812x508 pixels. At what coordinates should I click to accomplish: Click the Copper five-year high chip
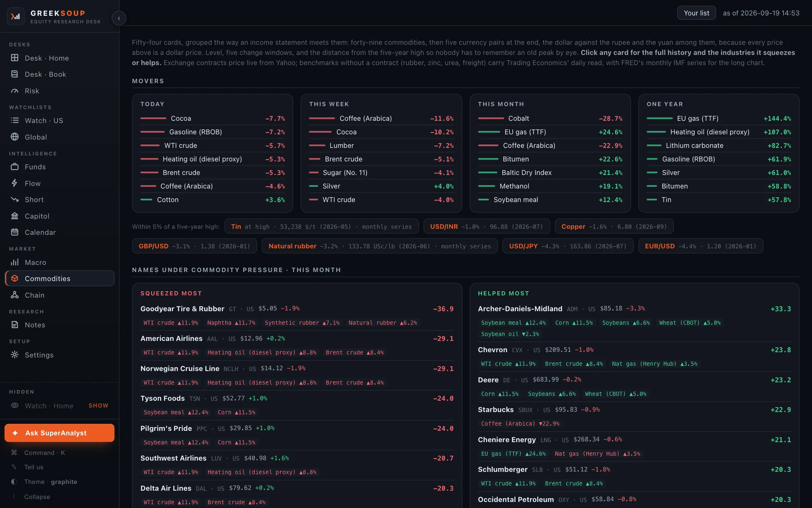[614, 227]
